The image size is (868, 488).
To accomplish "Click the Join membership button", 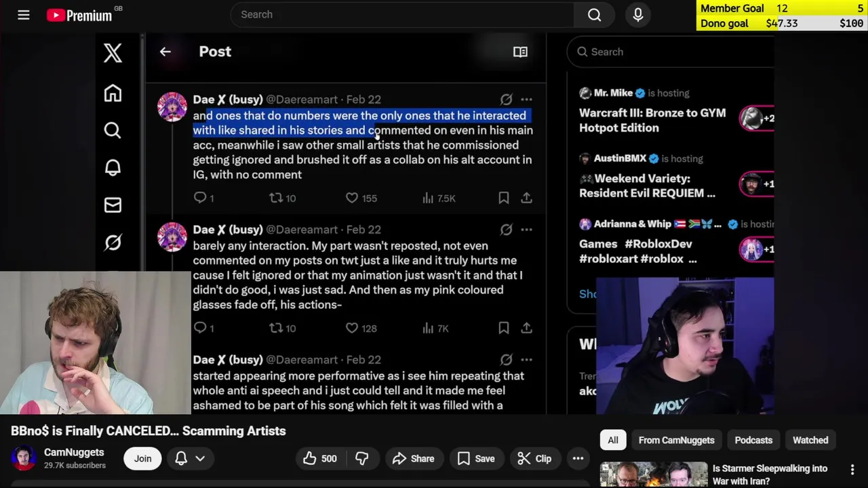I will tap(142, 458).
